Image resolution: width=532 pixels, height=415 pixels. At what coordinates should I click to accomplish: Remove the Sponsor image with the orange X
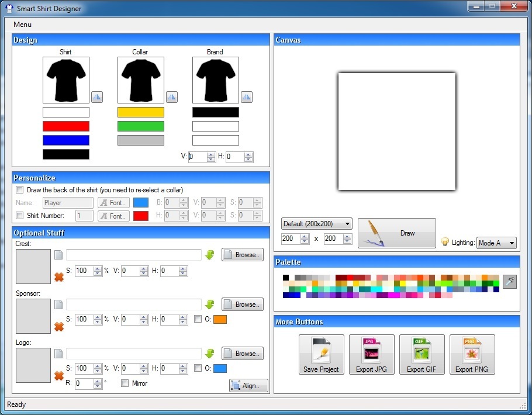click(x=59, y=326)
